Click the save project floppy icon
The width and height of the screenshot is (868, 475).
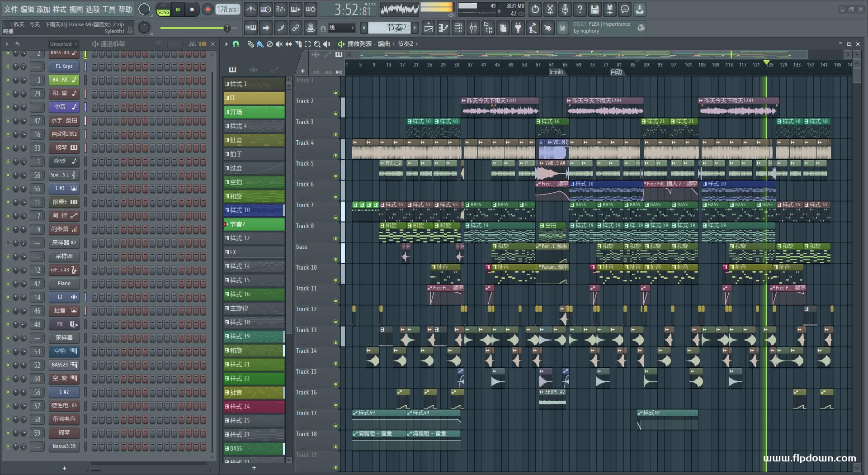click(595, 9)
